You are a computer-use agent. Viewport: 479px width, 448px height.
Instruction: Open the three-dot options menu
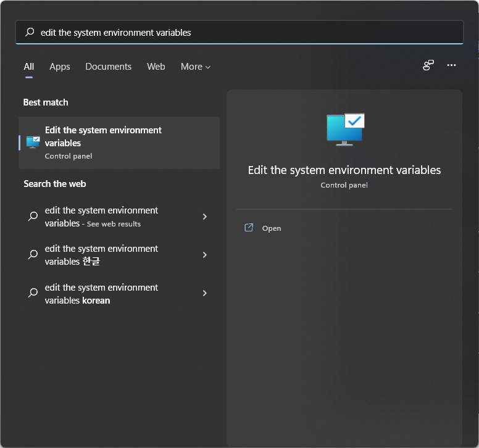click(x=451, y=65)
